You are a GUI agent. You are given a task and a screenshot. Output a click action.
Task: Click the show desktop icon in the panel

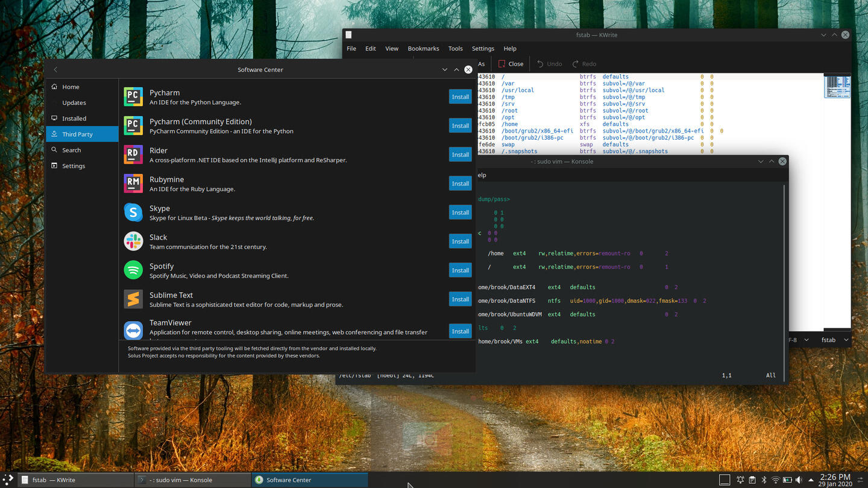coord(725,480)
